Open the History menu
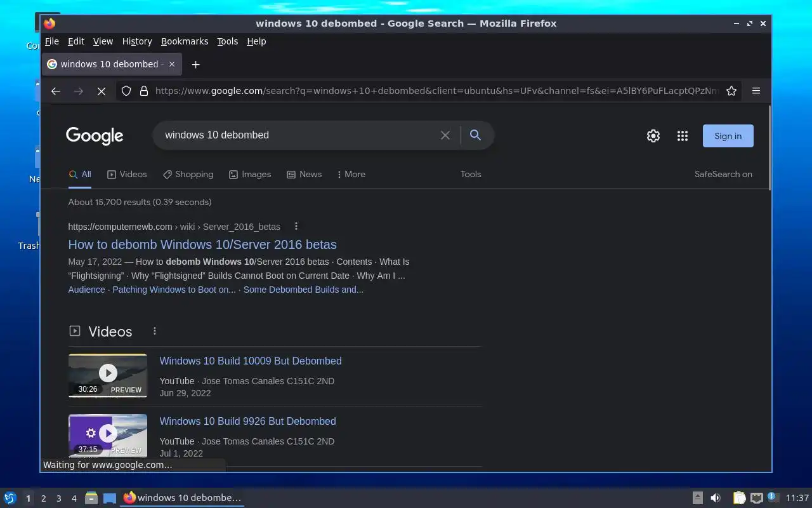This screenshot has width=812, height=508. (137, 41)
